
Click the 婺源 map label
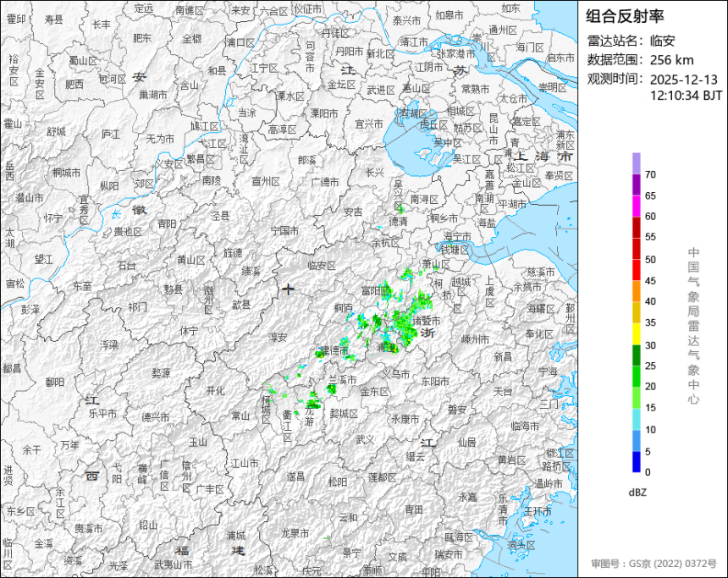tap(161, 372)
